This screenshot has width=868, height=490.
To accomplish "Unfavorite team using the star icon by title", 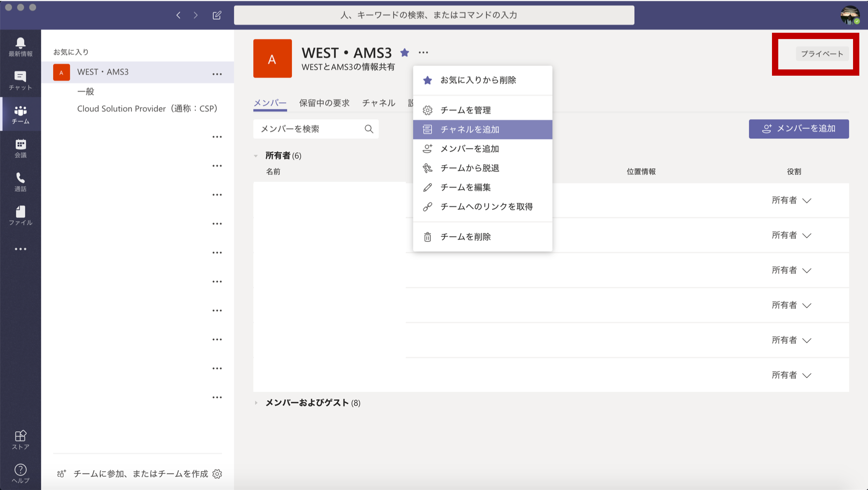I will coord(405,52).
